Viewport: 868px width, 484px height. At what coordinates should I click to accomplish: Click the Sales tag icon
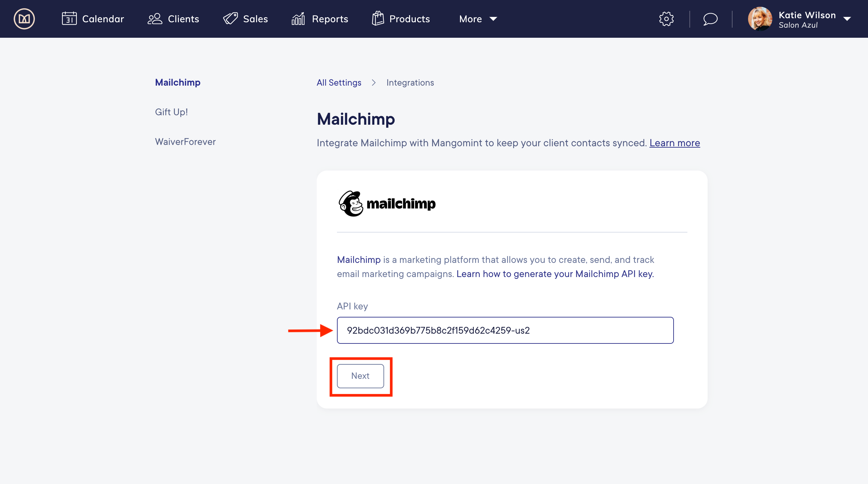coord(230,19)
